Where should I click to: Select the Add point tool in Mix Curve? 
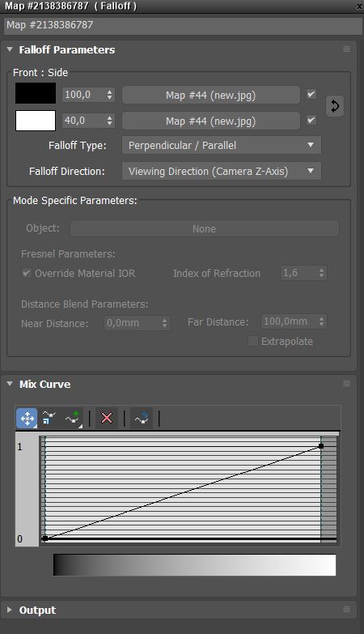pos(73,418)
